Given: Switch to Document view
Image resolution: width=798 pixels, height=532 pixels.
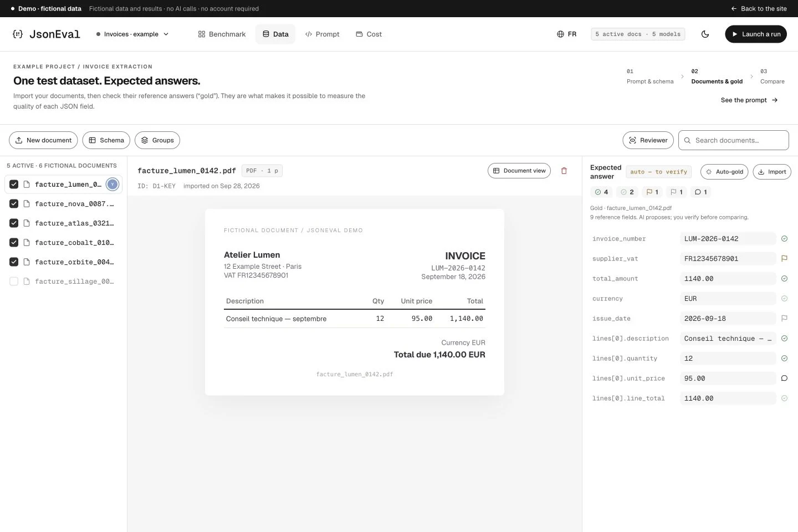Looking at the screenshot, I should [x=519, y=171].
